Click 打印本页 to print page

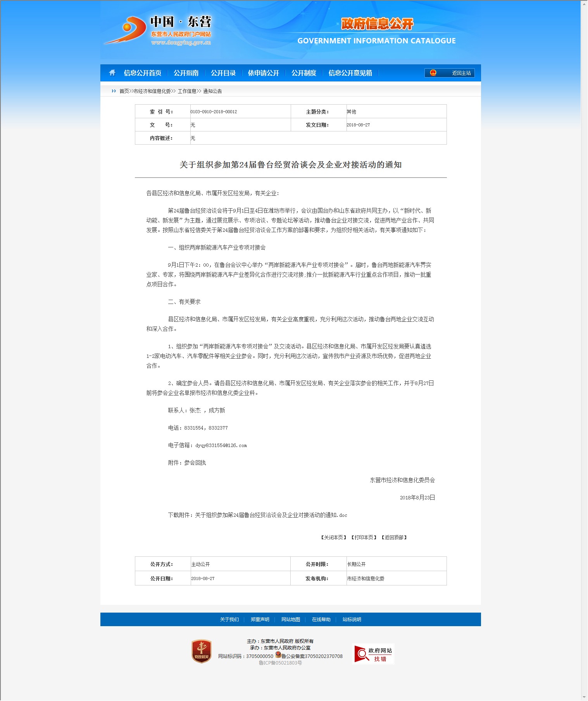tap(364, 537)
